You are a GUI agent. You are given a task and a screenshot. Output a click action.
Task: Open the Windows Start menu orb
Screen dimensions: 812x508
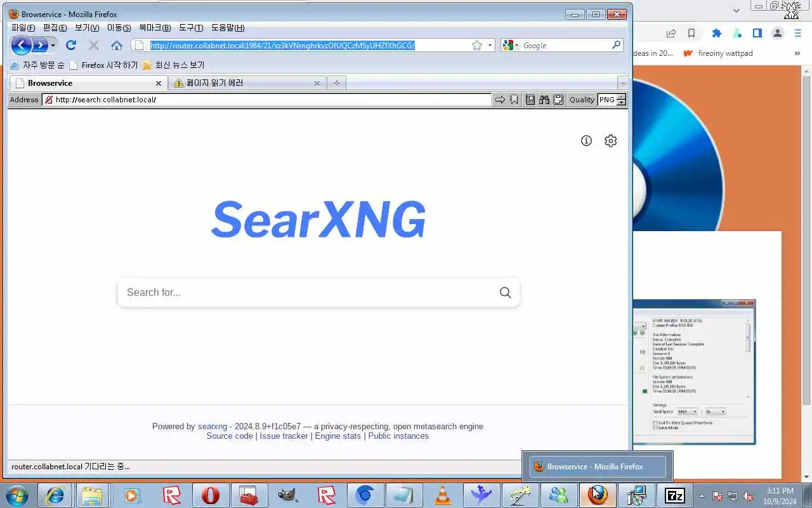(x=16, y=495)
